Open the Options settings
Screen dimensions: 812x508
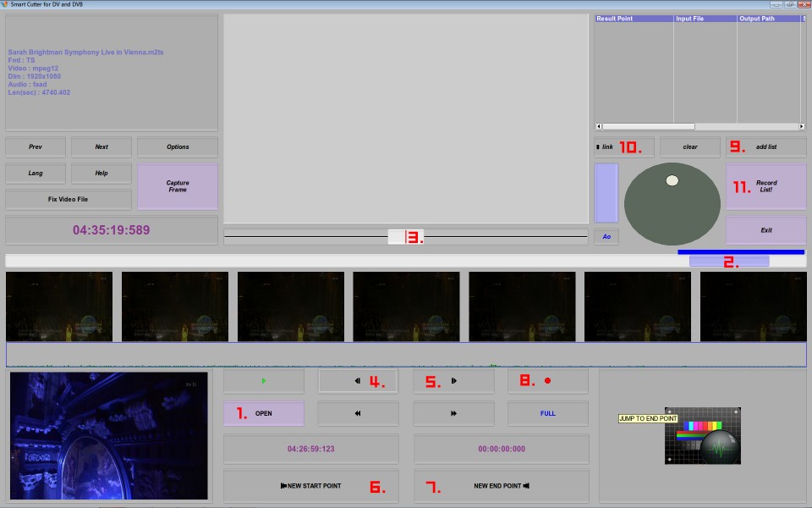pos(178,147)
